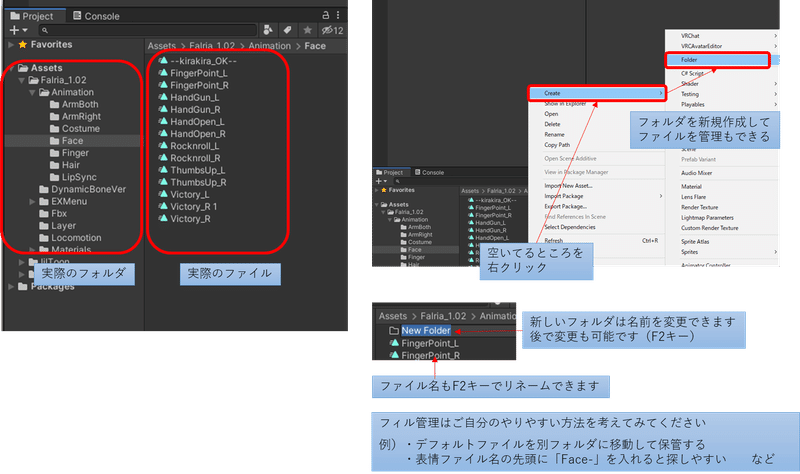
Task: Switch to the Console tab in the largest panel
Action: (x=96, y=16)
